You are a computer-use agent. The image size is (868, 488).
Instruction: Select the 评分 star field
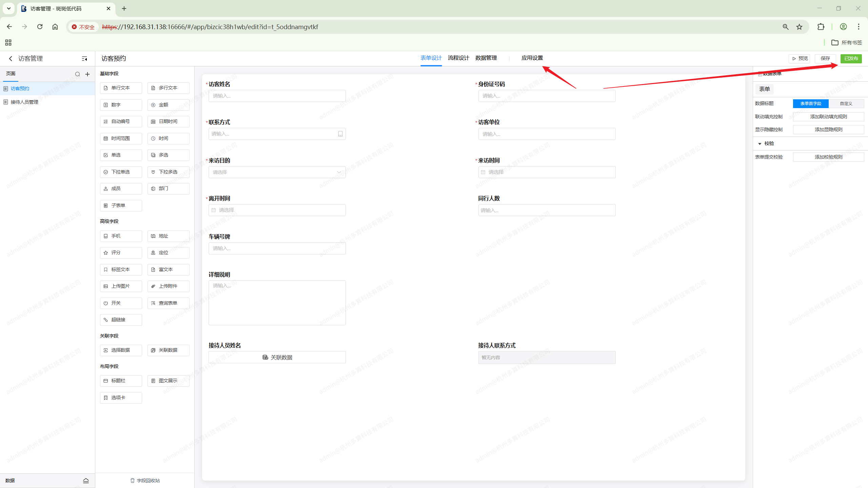[x=121, y=252]
